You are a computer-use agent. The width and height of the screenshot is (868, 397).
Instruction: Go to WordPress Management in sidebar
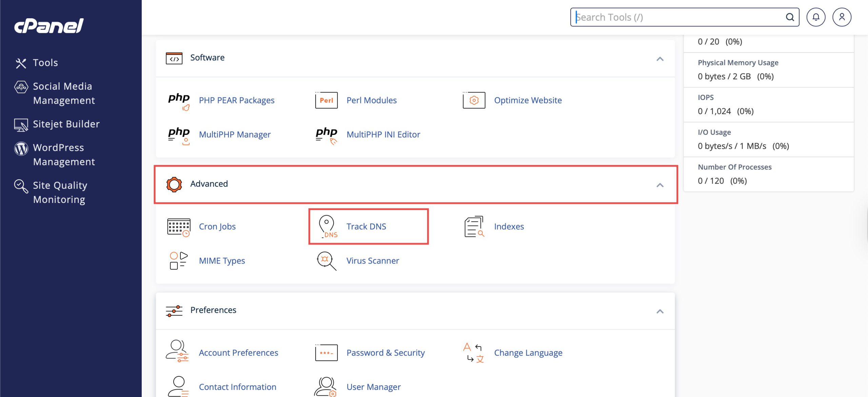click(64, 154)
